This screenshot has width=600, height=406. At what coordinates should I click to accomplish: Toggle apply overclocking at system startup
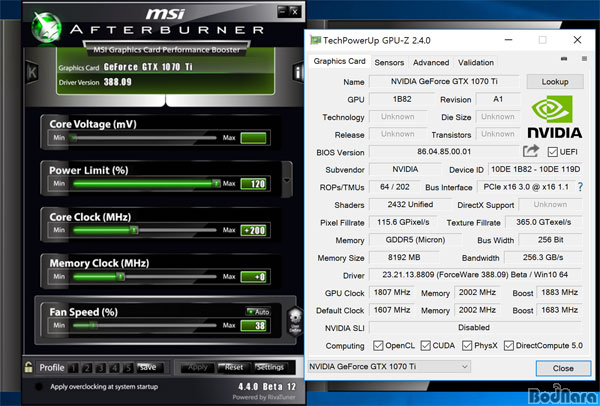39,386
